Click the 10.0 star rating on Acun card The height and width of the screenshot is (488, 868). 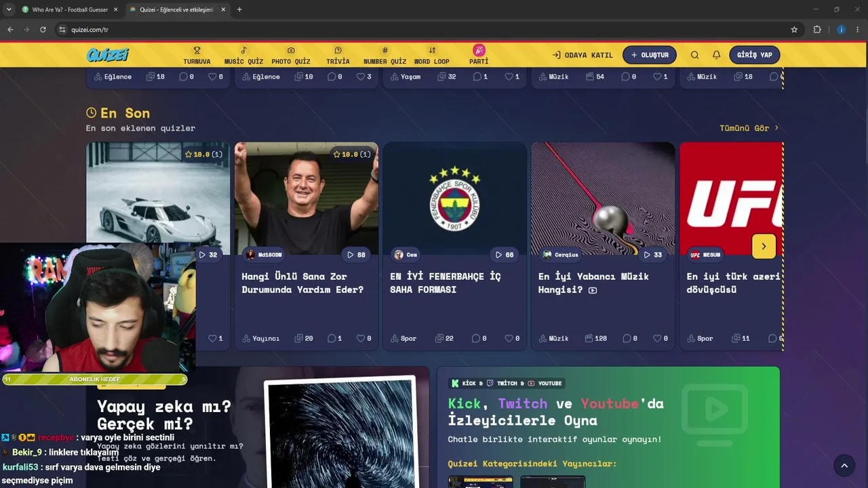tap(353, 155)
